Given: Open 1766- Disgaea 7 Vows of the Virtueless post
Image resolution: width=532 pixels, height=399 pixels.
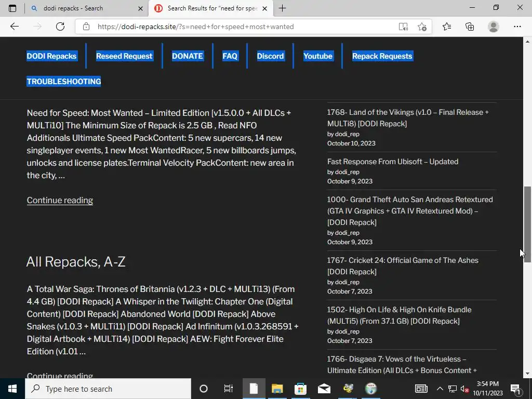Looking at the screenshot, I should [x=402, y=364].
